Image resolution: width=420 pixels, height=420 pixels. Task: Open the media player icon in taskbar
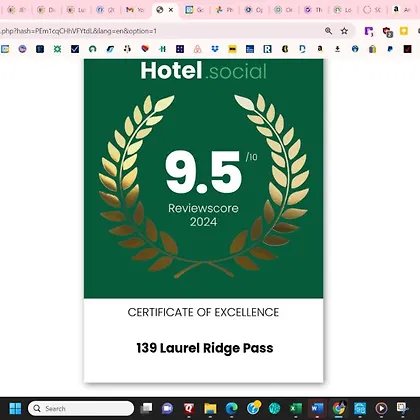[x=381, y=408]
